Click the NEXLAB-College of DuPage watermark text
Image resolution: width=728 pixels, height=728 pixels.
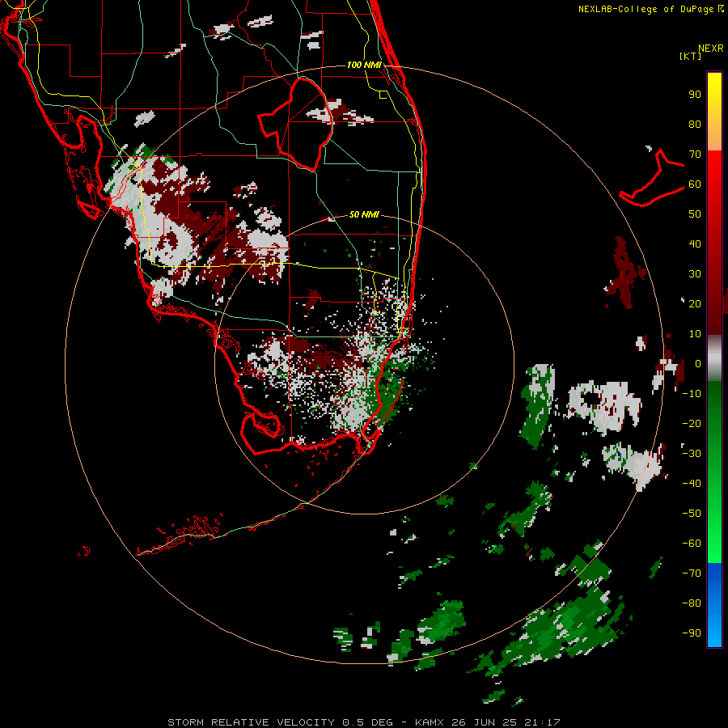[650, 9]
